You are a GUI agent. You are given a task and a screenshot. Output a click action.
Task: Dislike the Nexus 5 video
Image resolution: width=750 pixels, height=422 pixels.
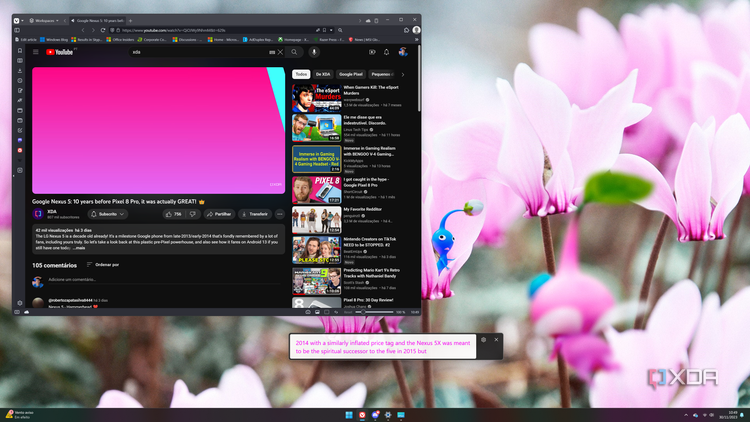point(193,214)
